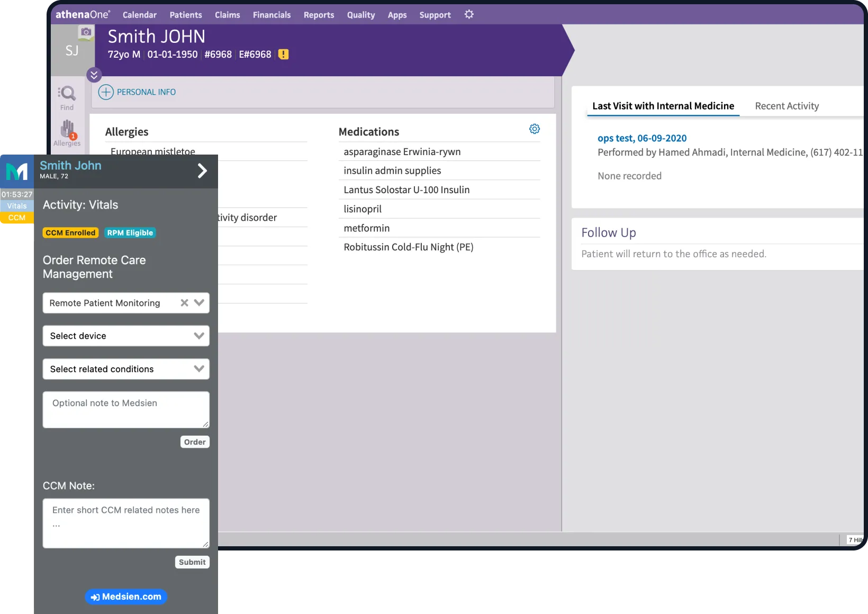This screenshot has height=614, width=868.
Task: Collapse Medsien panel with right chevron
Action: [x=202, y=170]
